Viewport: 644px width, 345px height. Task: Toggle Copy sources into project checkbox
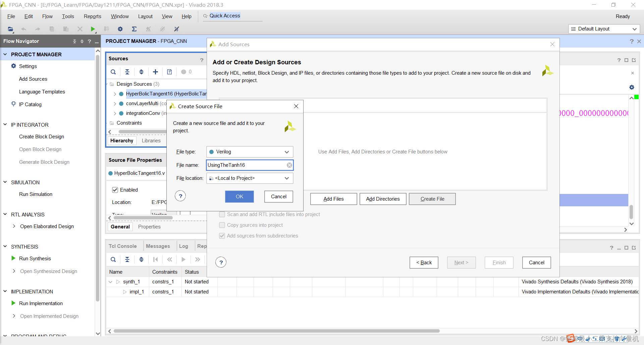222,225
